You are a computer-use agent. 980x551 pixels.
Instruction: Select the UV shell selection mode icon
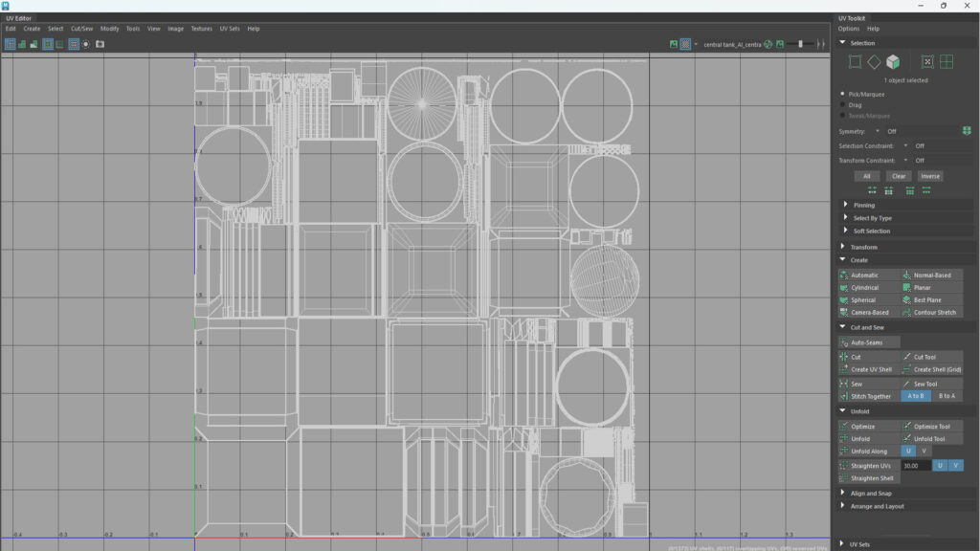[x=927, y=62]
